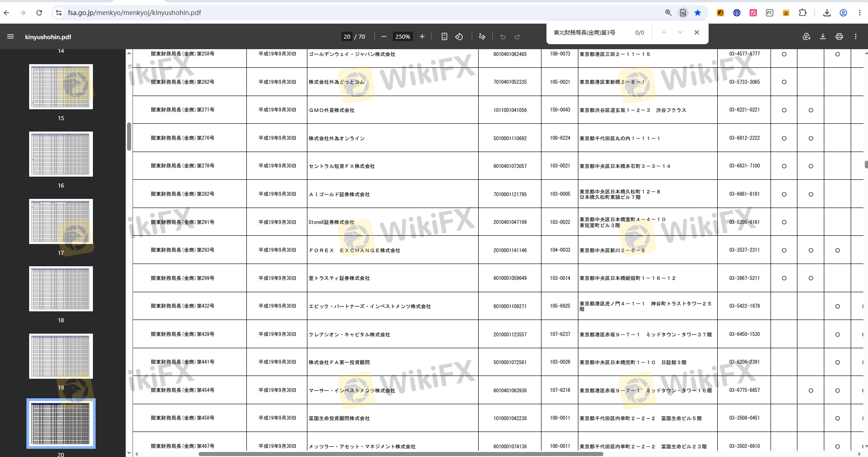Open the Chrome extensions puzzle menu
The height and width of the screenshot is (457, 868).
pyautogui.click(x=802, y=13)
